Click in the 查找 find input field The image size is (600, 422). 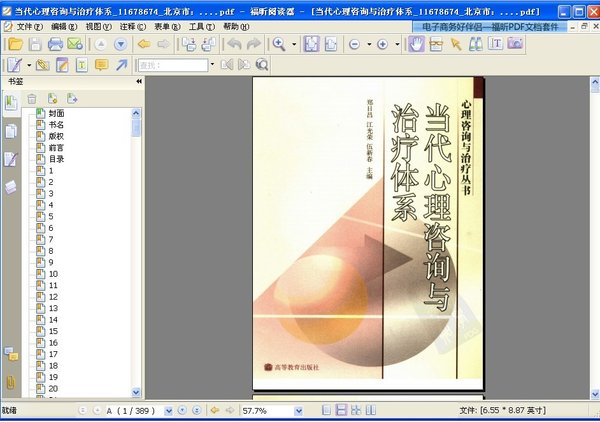tap(173, 65)
